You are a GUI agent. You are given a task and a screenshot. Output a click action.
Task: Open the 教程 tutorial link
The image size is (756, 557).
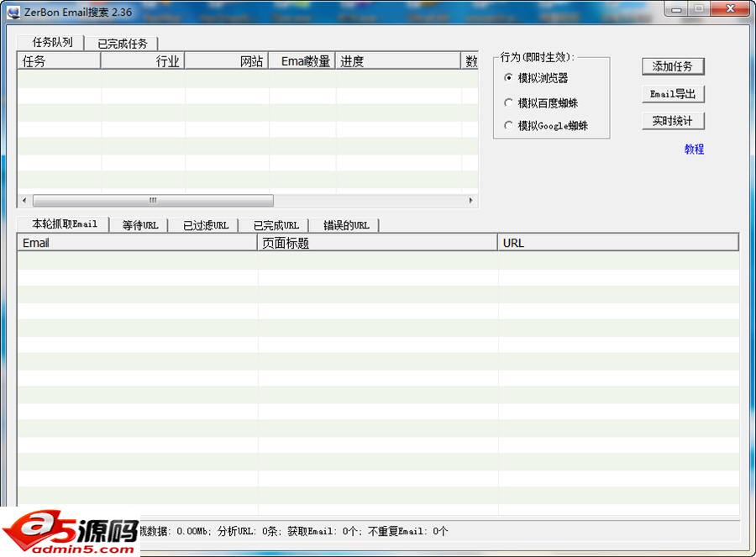pos(694,150)
